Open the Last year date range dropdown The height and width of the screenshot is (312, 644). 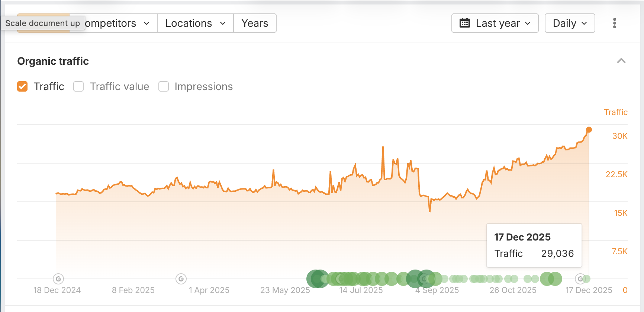pos(495,23)
